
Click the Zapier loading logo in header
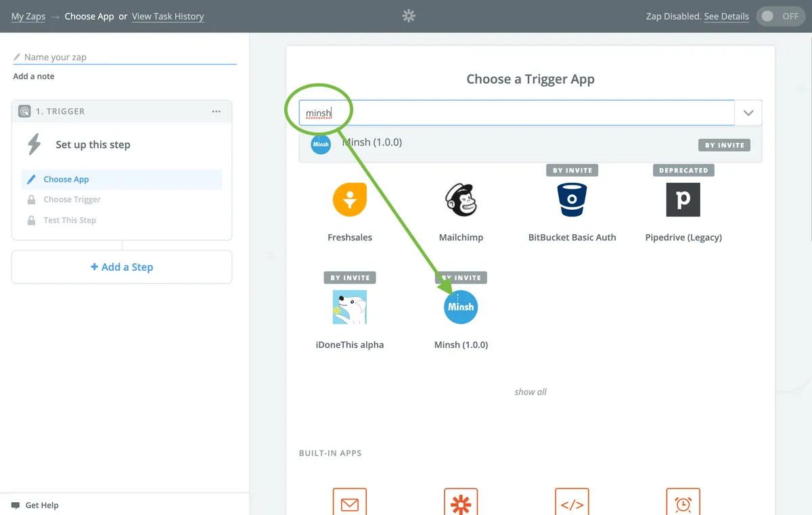409,16
